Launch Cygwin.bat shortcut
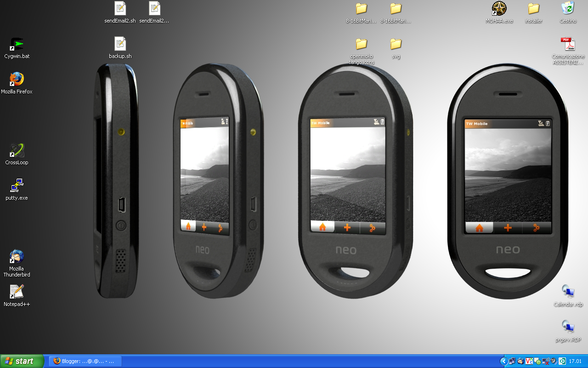Image resolution: width=588 pixels, height=368 pixels. (x=17, y=48)
